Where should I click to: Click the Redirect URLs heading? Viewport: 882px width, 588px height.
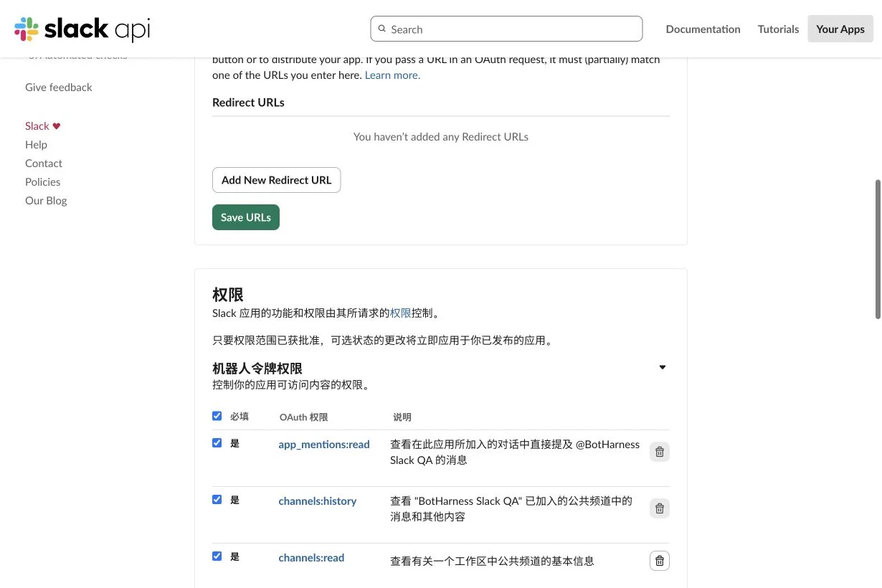(x=248, y=103)
